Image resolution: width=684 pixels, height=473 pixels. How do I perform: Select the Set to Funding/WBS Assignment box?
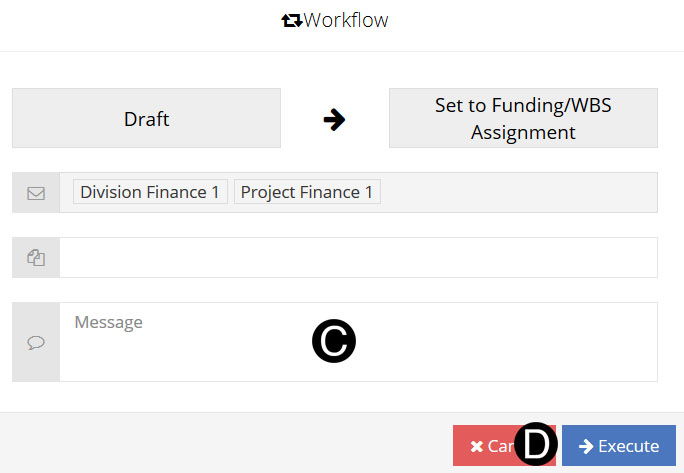click(x=523, y=119)
